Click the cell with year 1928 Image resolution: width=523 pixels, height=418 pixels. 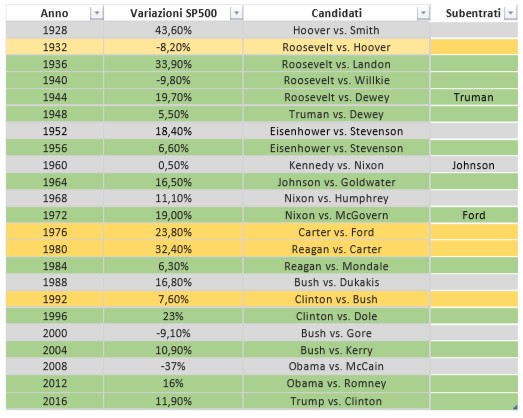pos(55,30)
